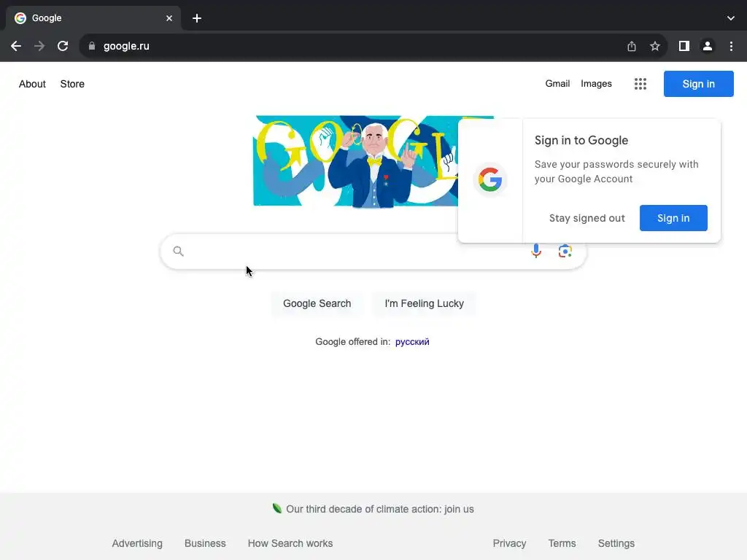This screenshot has width=747, height=560.
Task: Click the browser forward arrow
Action: pyautogui.click(x=39, y=46)
